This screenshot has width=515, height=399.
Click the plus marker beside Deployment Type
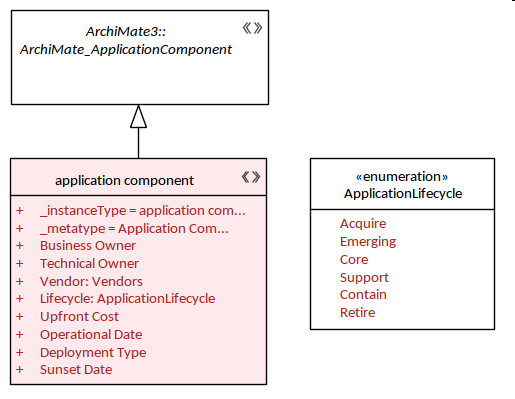[20, 352]
